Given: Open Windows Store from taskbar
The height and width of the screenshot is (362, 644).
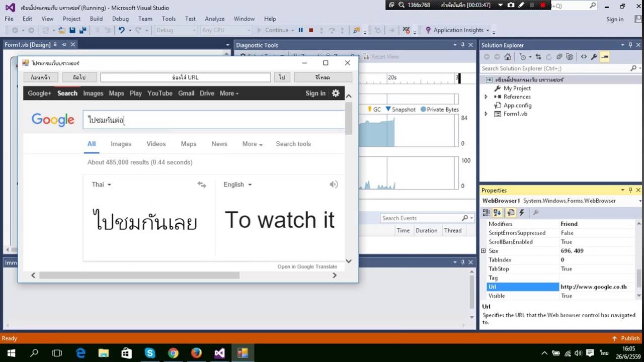Looking at the screenshot, I should tap(127, 353).
